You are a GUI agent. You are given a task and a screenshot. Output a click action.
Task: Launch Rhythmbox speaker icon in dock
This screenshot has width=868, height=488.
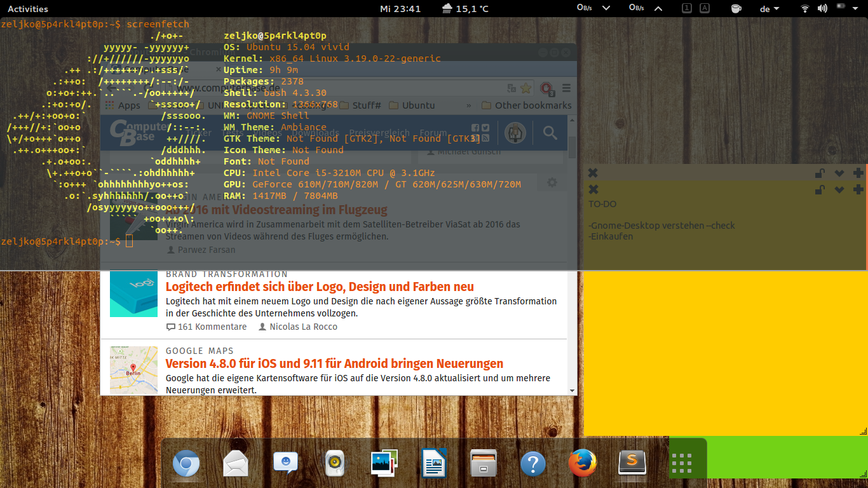click(x=335, y=464)
